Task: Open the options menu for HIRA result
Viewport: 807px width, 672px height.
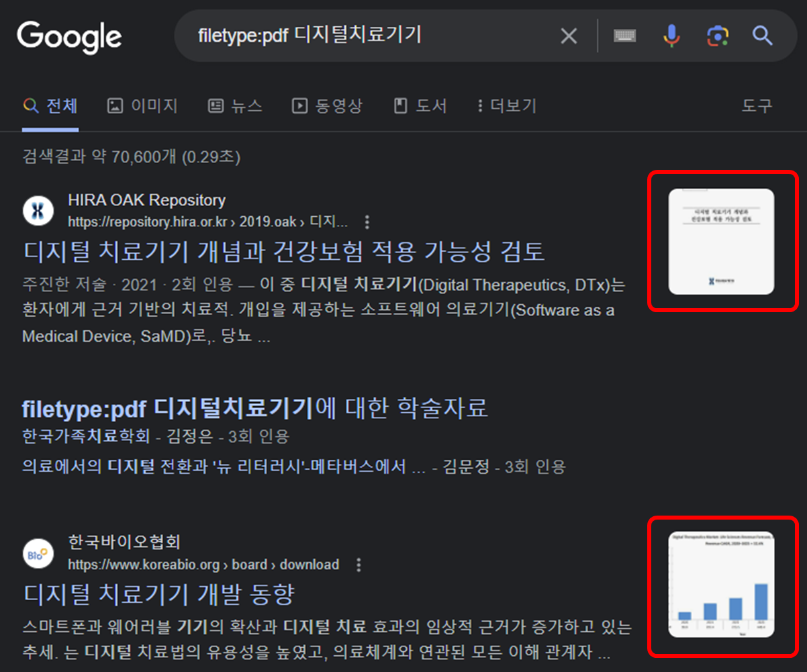Action: tap(367, 222)
